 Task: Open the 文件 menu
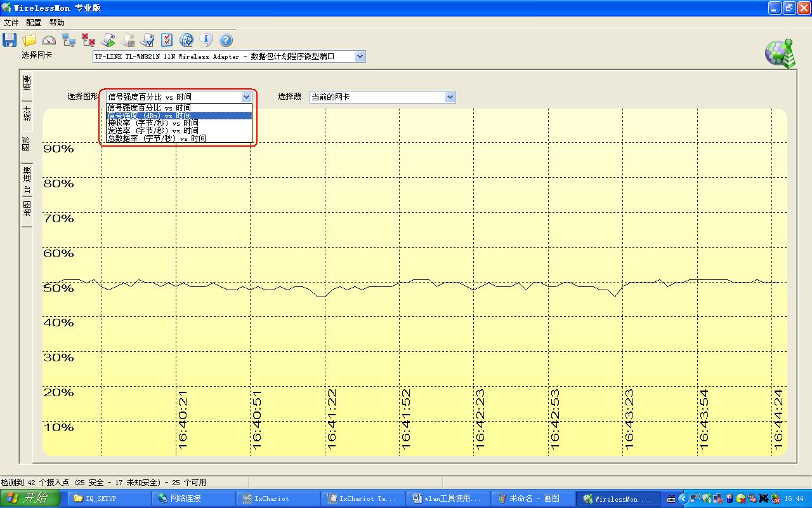tap(11, 22)
